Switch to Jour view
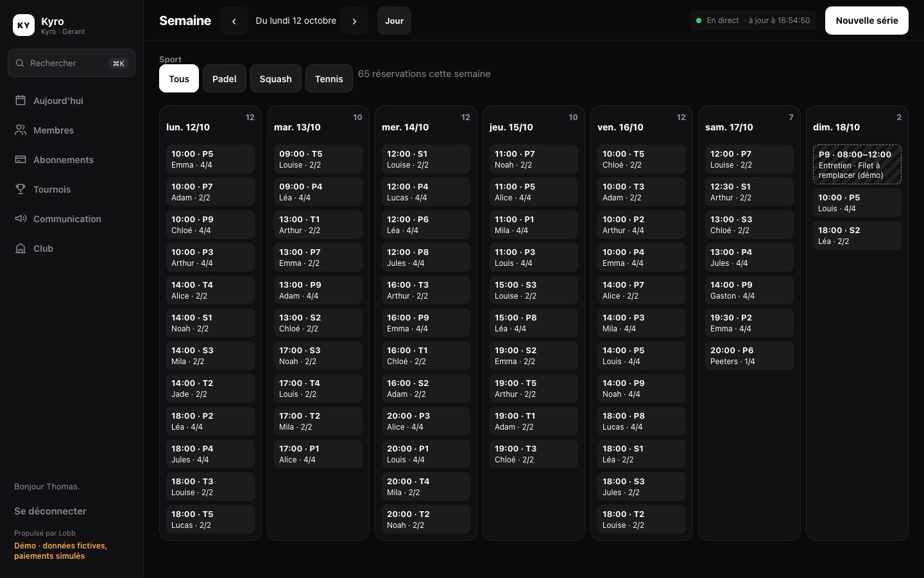924x578 pixels. click(x=394, y=21)
